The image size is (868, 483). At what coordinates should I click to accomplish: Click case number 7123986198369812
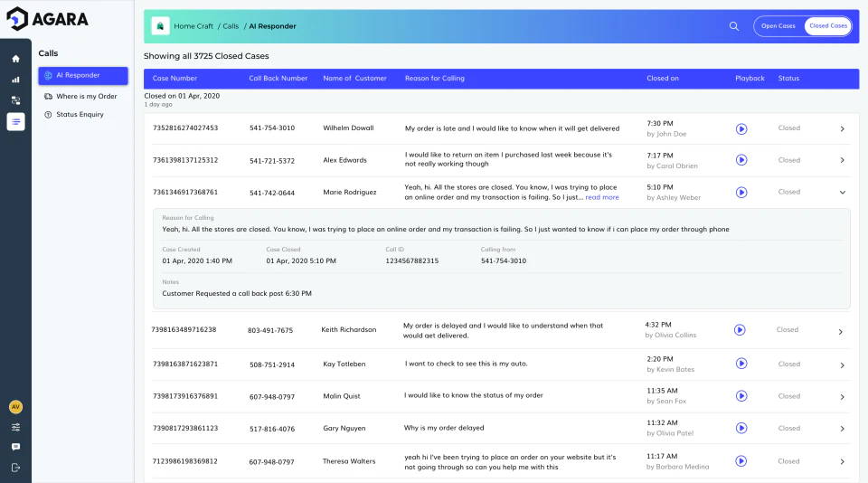tap(184, 461)
